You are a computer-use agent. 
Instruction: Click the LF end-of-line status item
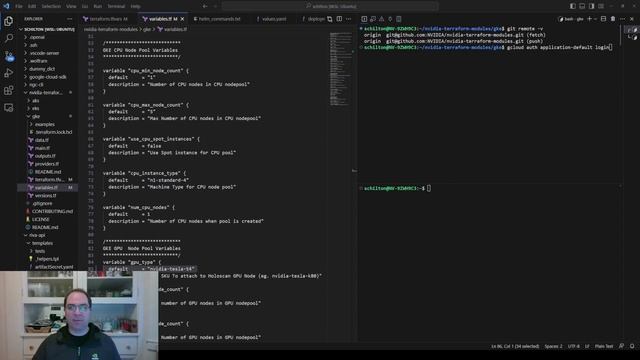(587, 346)
